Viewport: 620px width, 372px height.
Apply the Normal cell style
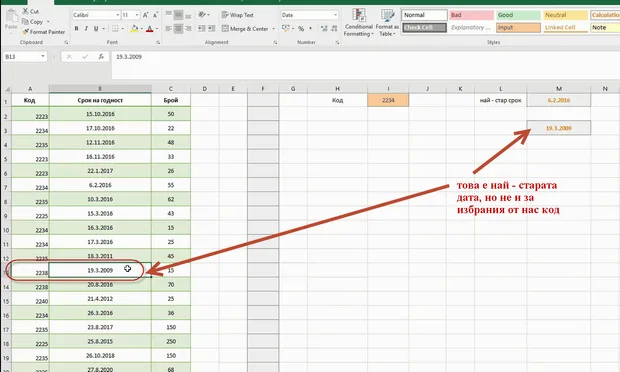click(425, 15)
